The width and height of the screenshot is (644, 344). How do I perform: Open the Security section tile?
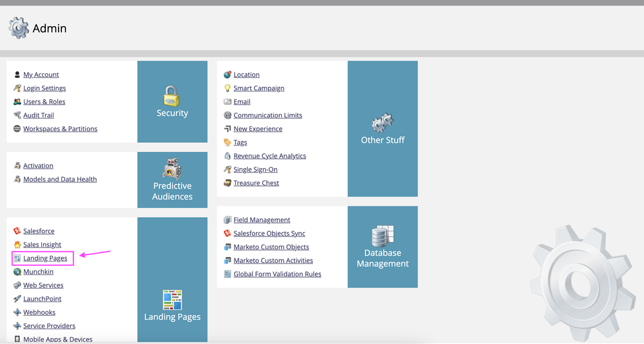pyautogui.click(x=172, y=102)
